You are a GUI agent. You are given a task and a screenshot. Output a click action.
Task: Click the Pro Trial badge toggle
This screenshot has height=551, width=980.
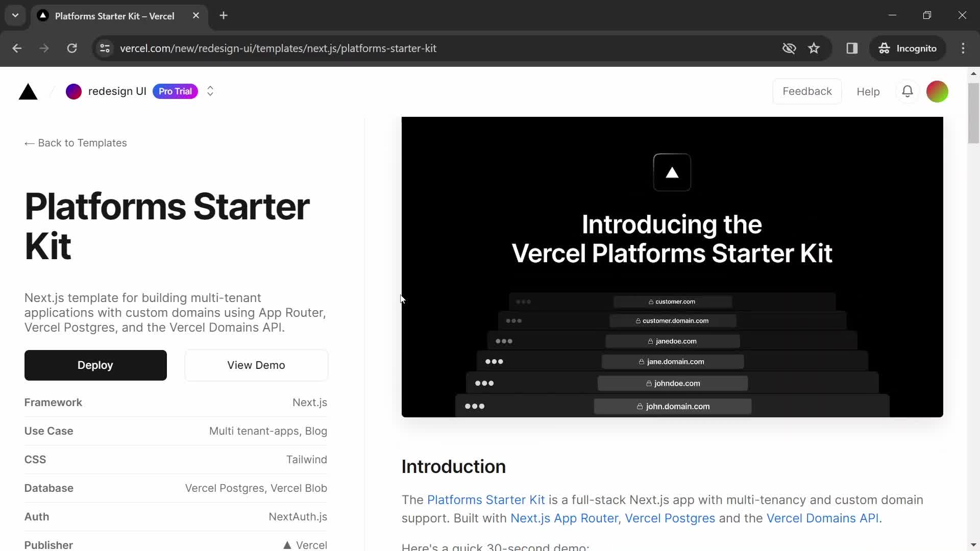click(x=176, y=91)
